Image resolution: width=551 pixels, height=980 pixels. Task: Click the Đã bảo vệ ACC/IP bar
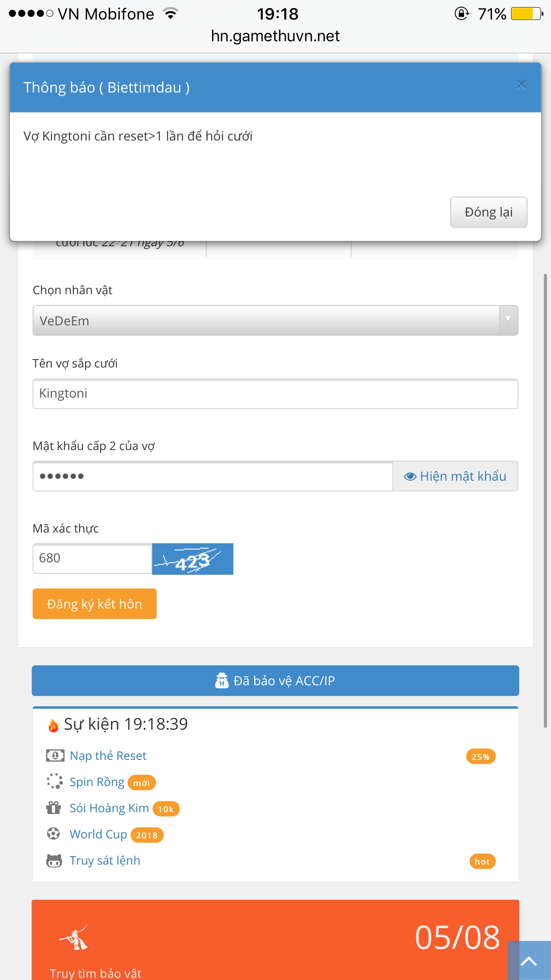tap(275, 680)
